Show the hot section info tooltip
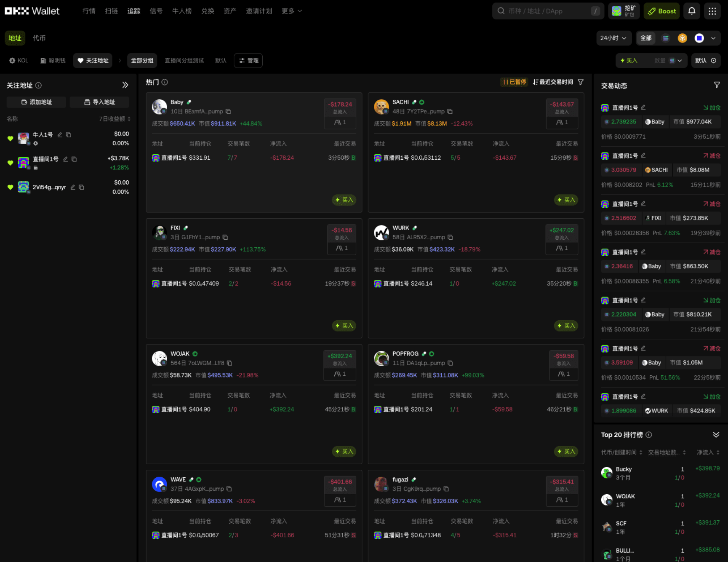 pos(165,82)
